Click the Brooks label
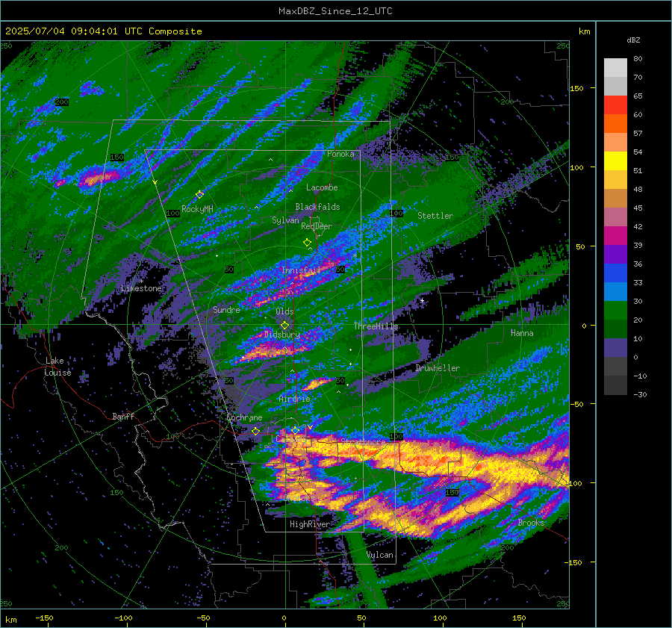 tap(531, 523)
